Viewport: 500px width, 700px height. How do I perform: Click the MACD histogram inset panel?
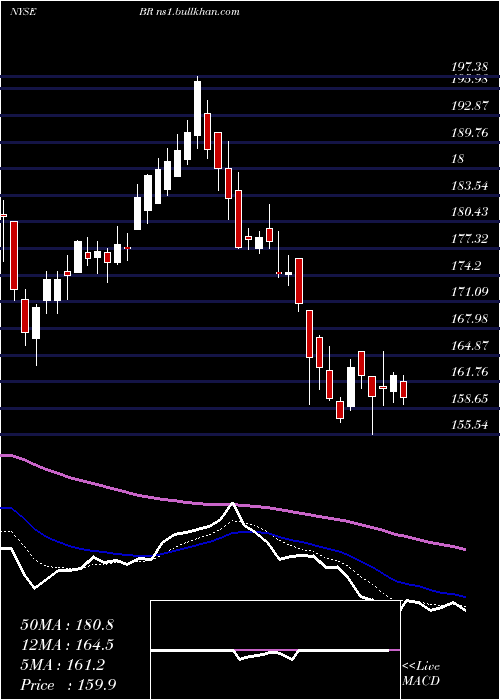pyautogui.click(x=275, y=650)
